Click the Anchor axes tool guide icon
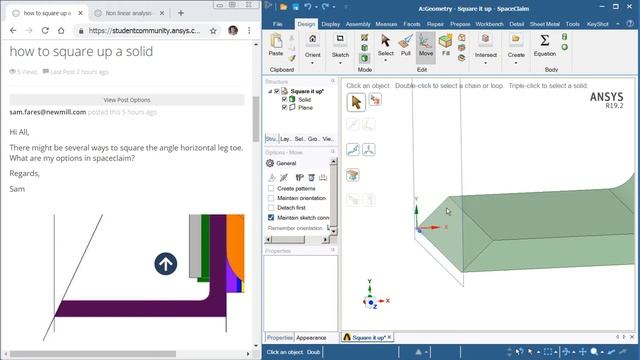Screen dimensions: 640x360 (x=369, y=150)
